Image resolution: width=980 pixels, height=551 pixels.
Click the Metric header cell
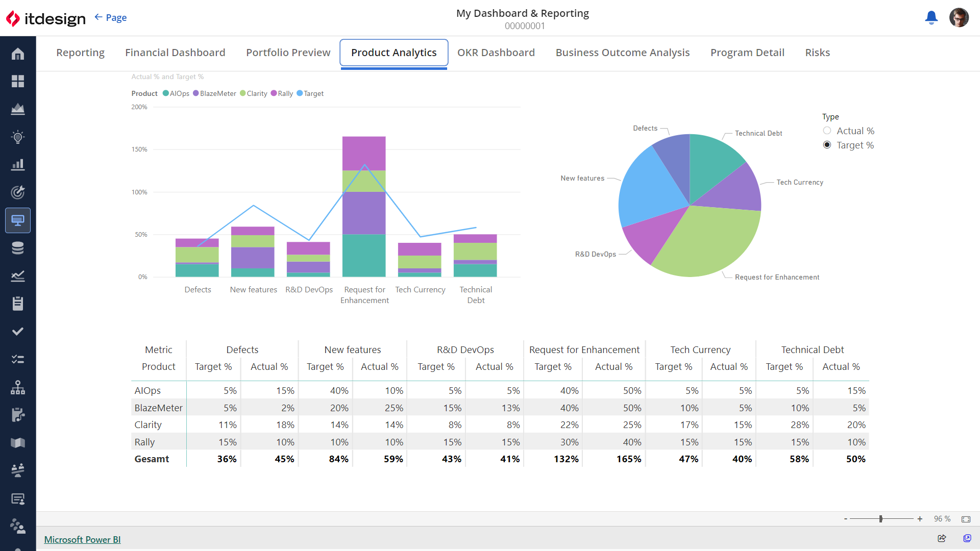click(159, 349)
